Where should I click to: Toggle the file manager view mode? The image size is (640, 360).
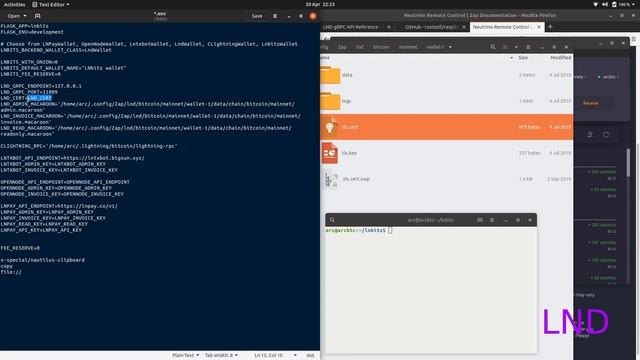[x=505, y=47]
